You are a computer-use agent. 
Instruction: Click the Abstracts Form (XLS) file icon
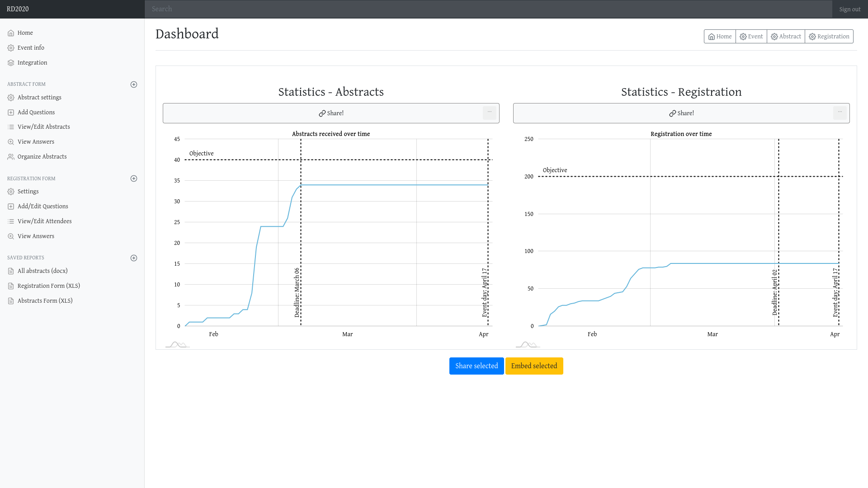click(x=11, y=301)
